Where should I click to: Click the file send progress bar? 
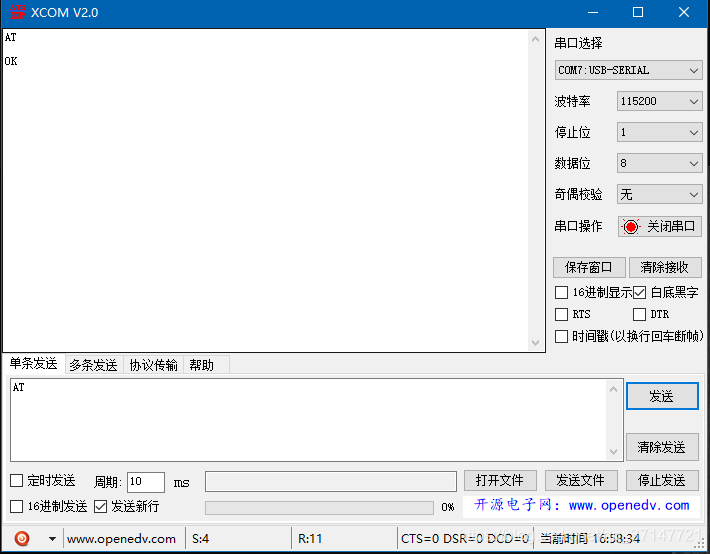click(x=319, y=507)
